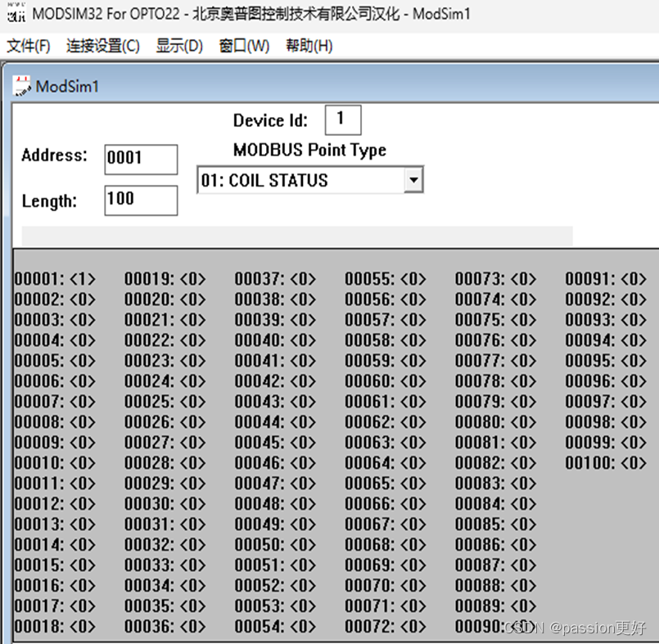Click the Device Id: label
659x644 pixels.
pyautogui.click(x=270, y=120)
